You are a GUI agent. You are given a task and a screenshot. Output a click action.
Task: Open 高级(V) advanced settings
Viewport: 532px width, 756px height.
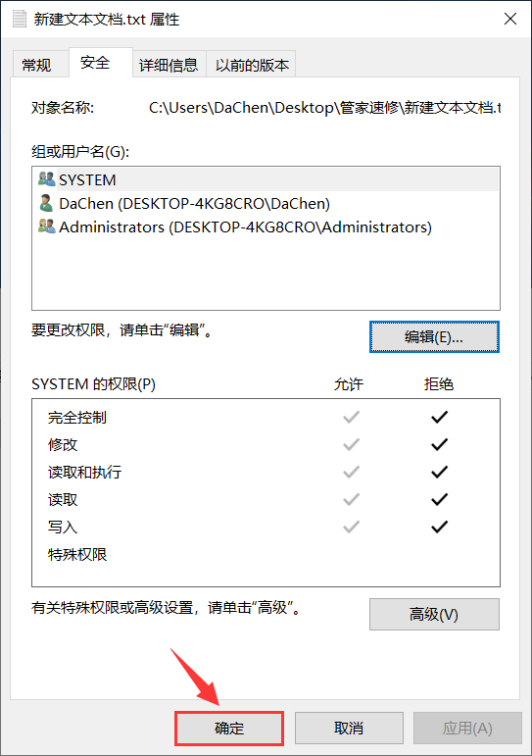point(434,614)
